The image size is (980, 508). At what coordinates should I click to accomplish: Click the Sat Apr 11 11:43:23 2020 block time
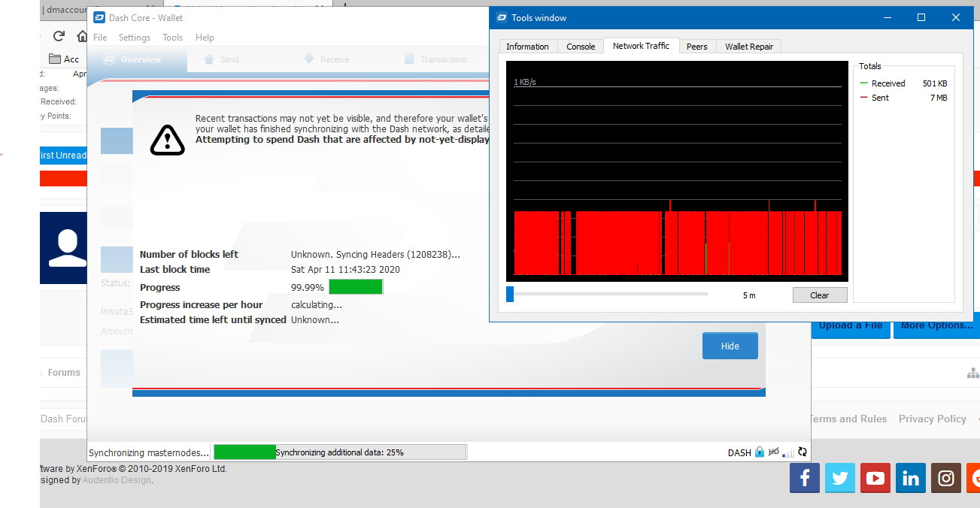(345, 269)
